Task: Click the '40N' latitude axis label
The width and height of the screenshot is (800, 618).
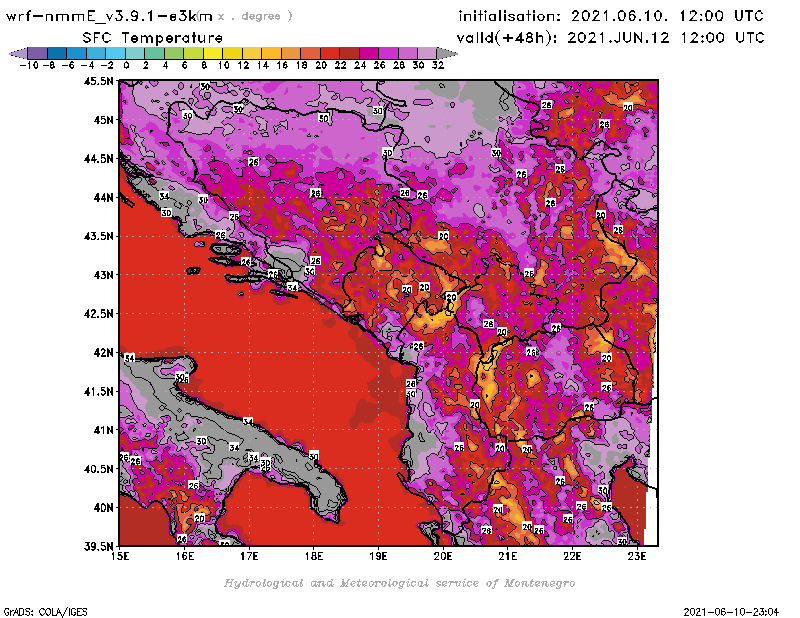Action: (x=103, y=508)
